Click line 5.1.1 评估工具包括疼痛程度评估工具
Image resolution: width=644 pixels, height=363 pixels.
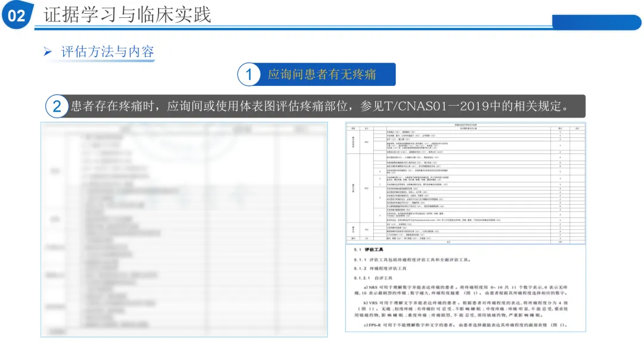[x=413, y=260]
